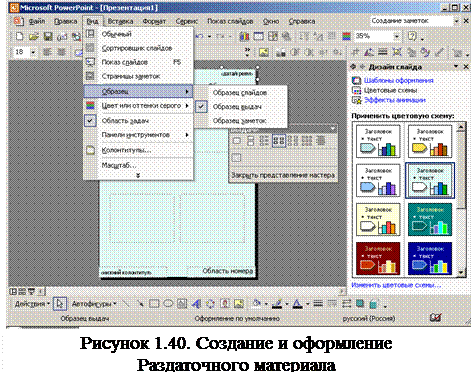Image resolution: width=472 pixels, height=379 pixels.
Task: Click the Open folder icon in the toolbar
Action: pyautogui.click(x=34, y=36)
